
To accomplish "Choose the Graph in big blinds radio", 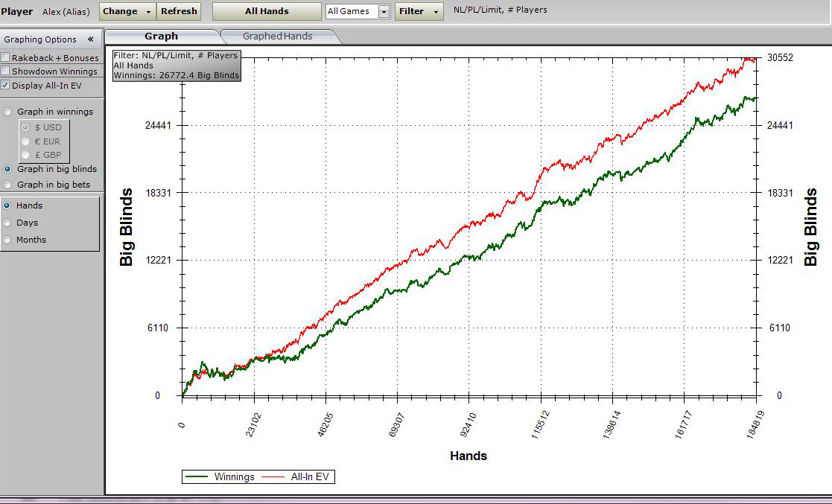I will tap(8, 169).
